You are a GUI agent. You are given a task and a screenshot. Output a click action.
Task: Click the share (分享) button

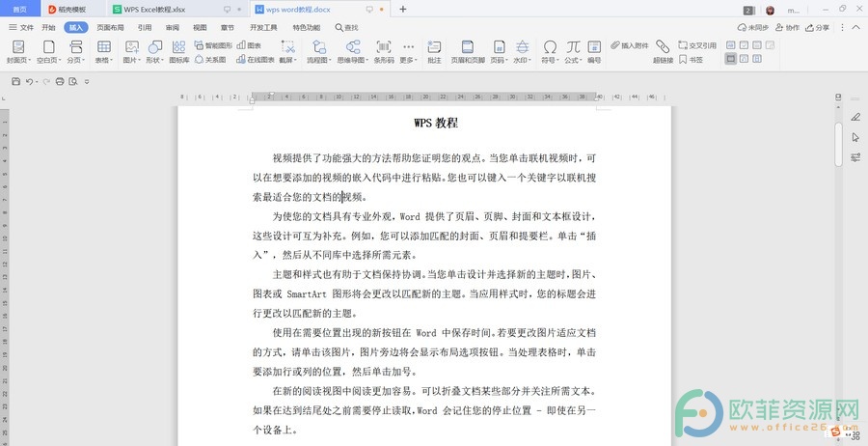click(818, 28)
